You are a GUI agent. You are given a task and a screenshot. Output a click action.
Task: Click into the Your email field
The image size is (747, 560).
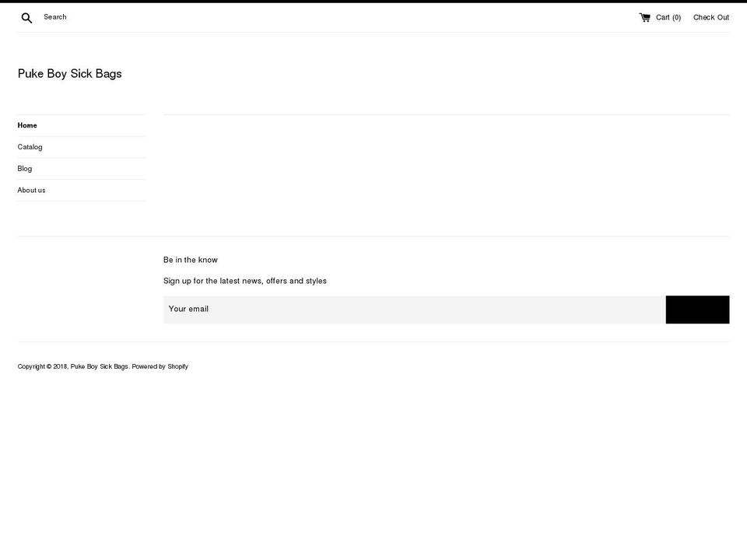click(415, 310)
